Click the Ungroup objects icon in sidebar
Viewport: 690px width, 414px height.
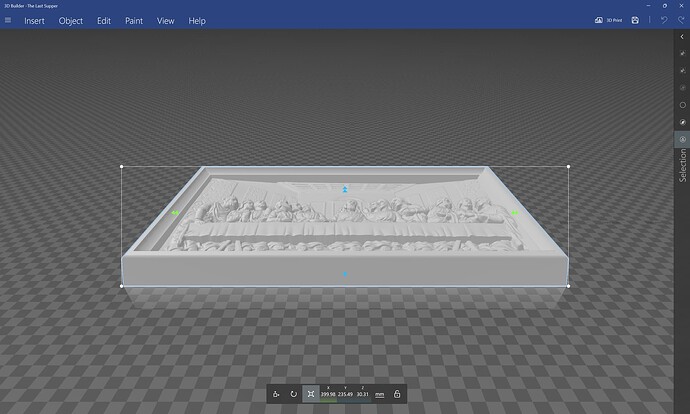(x=683, y=70)
